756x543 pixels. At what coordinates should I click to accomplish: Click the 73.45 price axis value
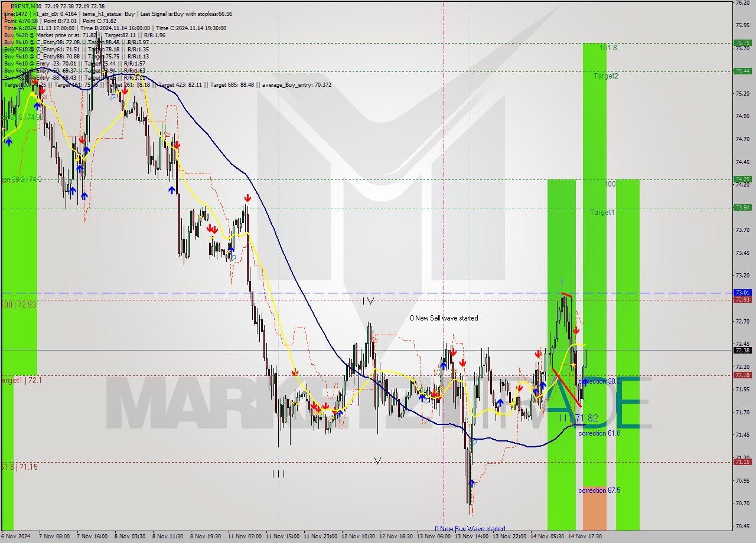point(742,253)
